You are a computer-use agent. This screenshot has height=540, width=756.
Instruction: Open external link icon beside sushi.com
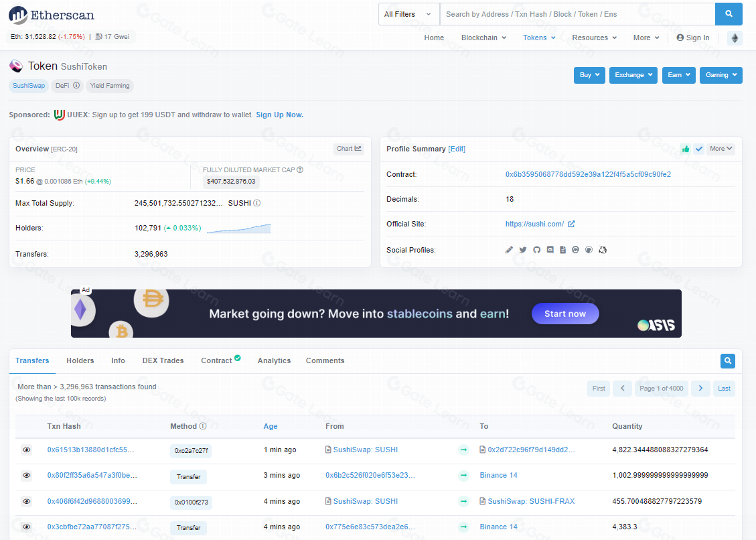[x=571, y=224]
